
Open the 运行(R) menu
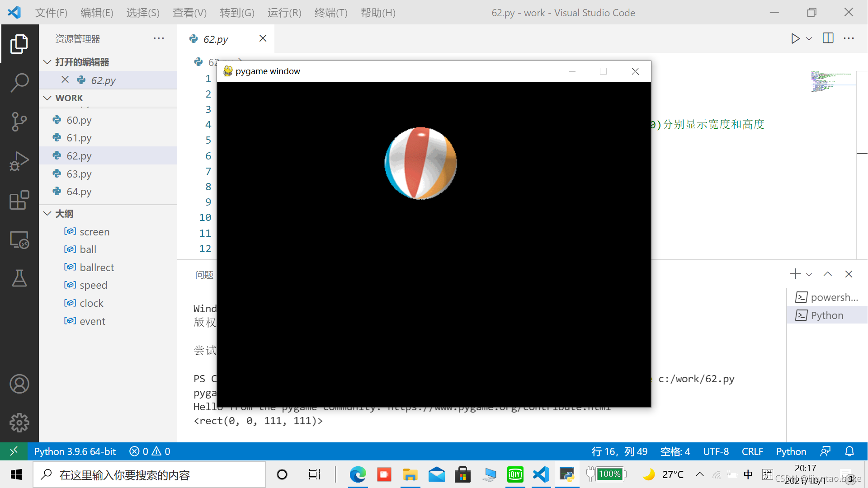pyautogui.click(x=284, y=13)
